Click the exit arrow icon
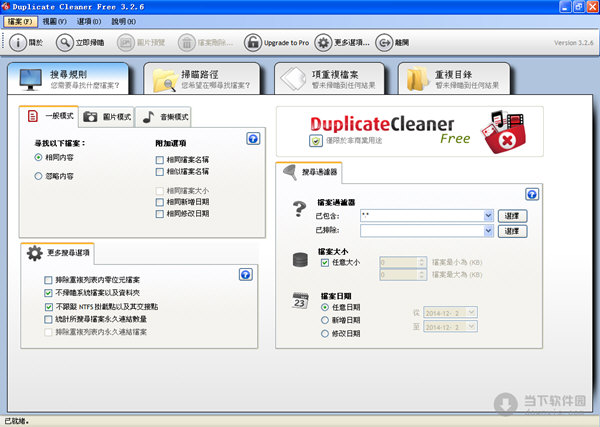 tap(384, 42)
